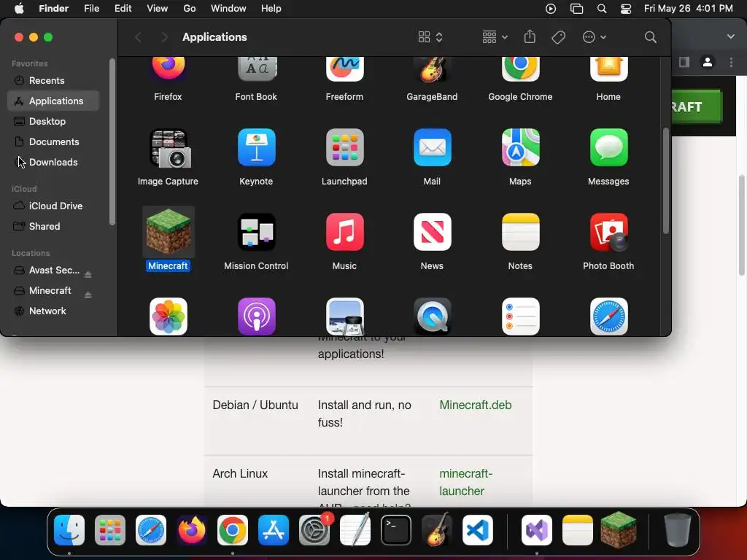The width and height of the screenshot is (747, 560).
Task: Select the Maps application icon
Action: click(x=520, y=147)
